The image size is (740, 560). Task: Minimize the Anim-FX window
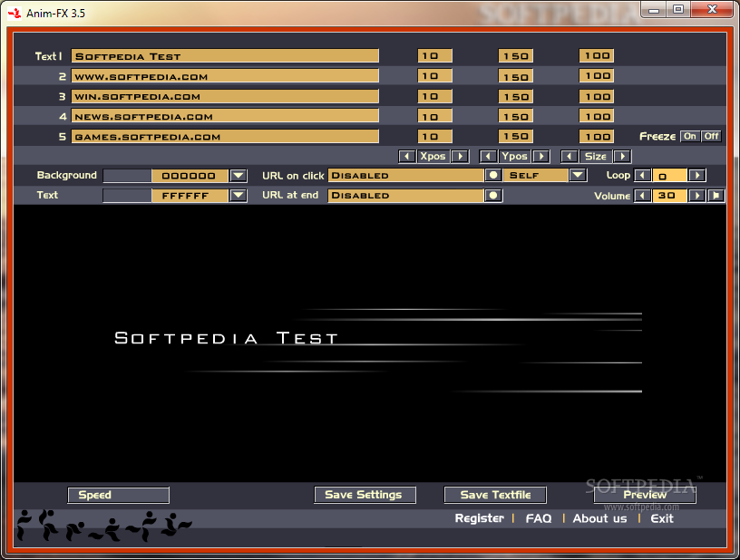(654, 10)
